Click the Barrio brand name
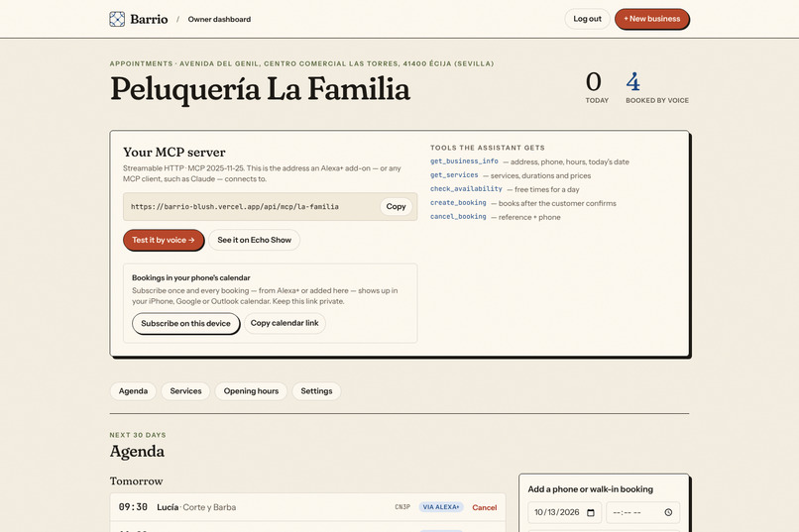Image resolution: width=799 pixels, height=532 pixels. (x=149, y=20)
